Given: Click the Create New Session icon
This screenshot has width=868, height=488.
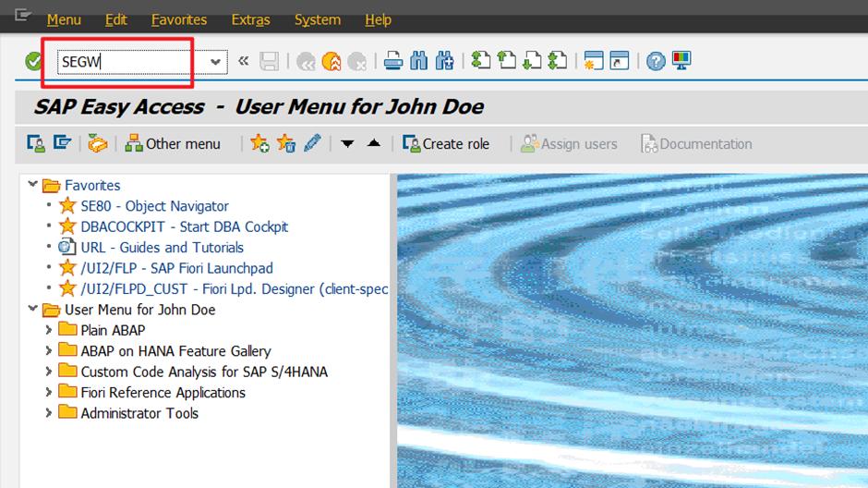Looking at the screenshot, I should 594,60.
